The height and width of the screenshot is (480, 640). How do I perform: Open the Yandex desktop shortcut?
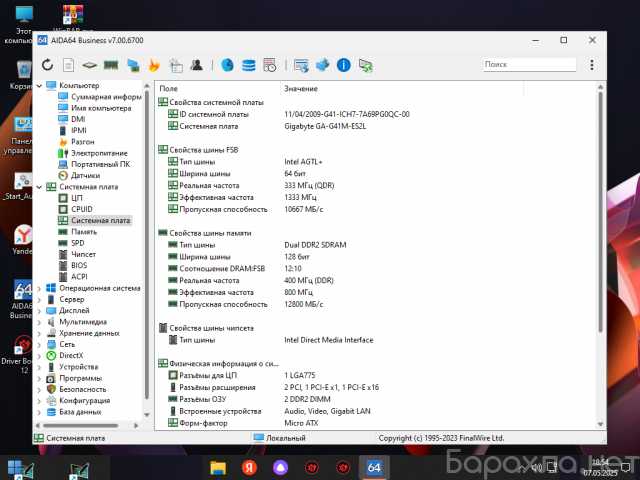pos(22,240)
